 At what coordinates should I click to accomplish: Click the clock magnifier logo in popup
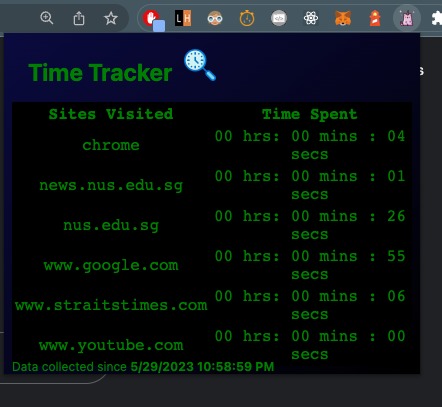200,65
